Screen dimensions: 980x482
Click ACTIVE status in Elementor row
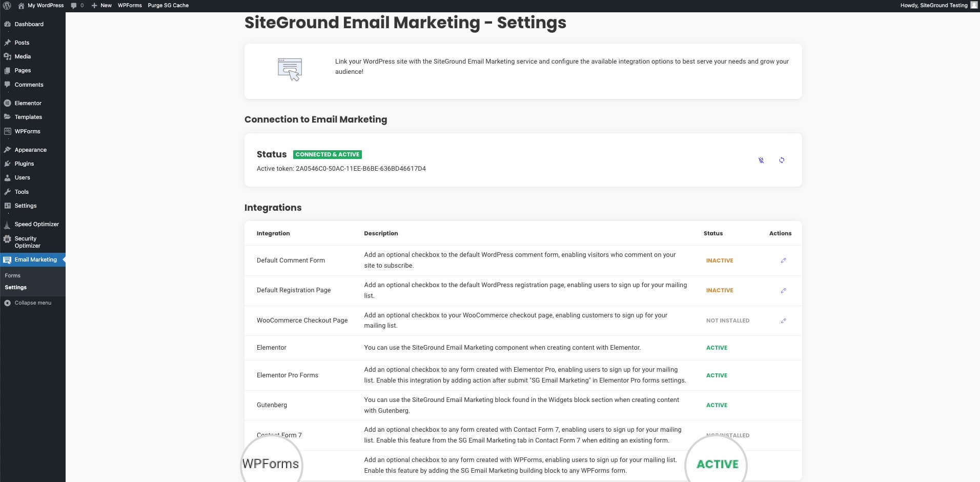point(717,348)
